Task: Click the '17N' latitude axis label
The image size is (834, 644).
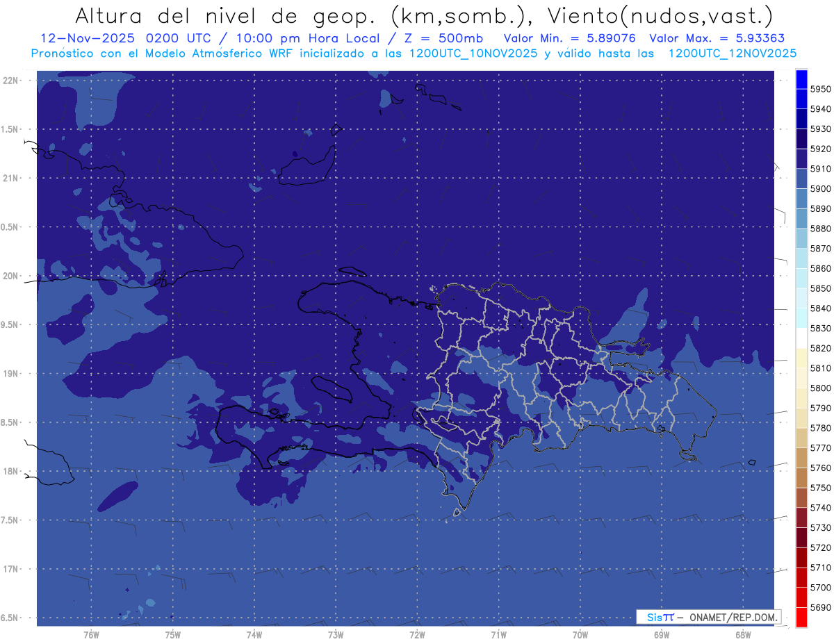Action: [x=10, y=569]
